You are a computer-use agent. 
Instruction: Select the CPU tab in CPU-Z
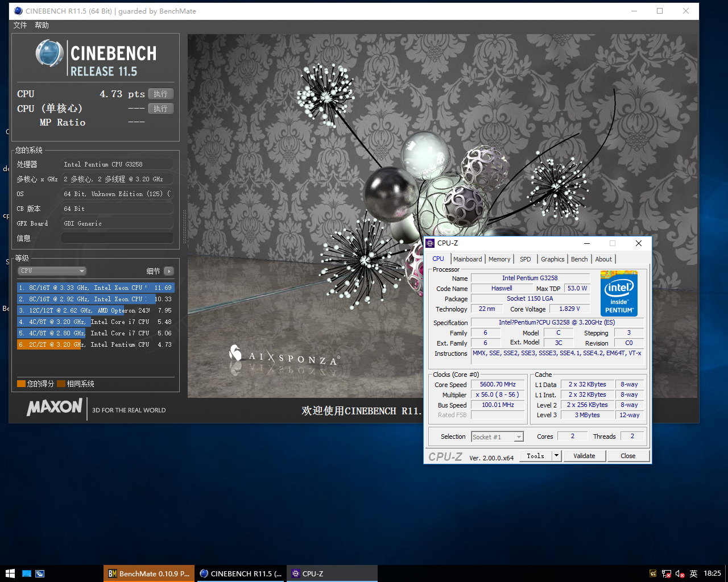tap(438, 259)
